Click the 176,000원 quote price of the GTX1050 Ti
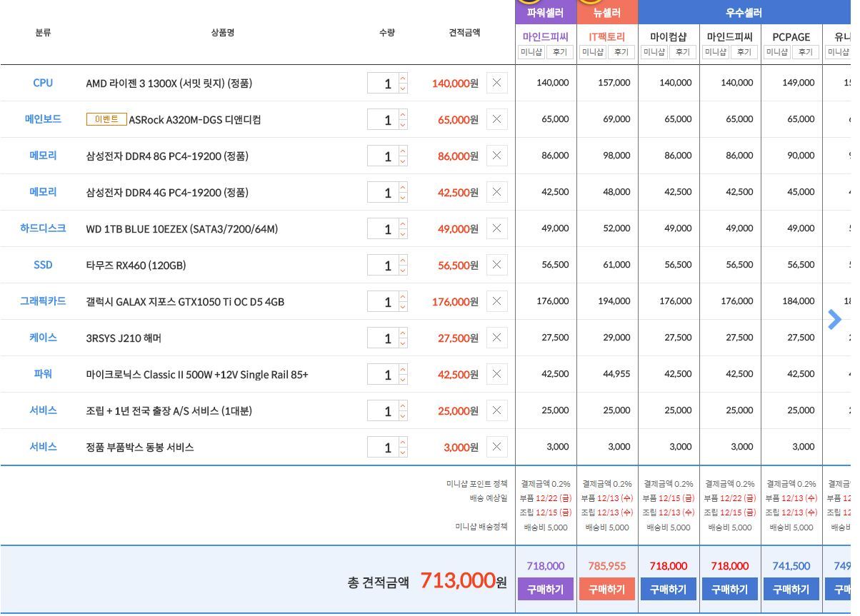The height and width of the screenshot is (616, 860). click(455, 302)
